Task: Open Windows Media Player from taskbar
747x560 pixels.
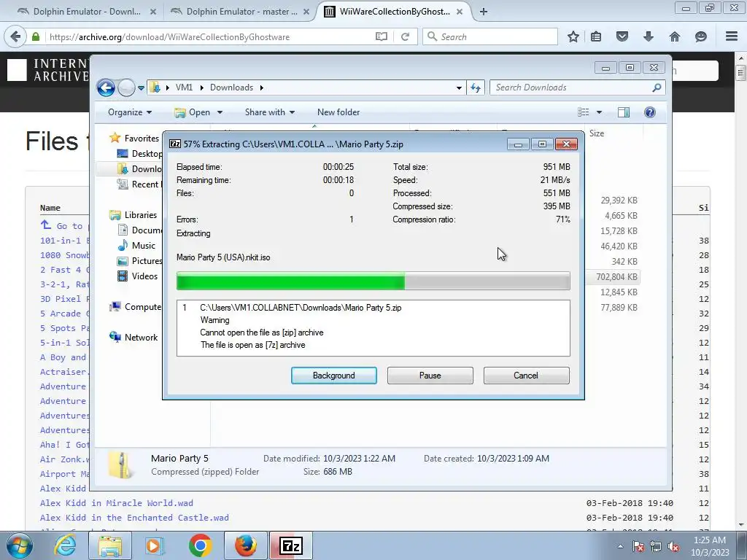Action: [x=155, y=545]
